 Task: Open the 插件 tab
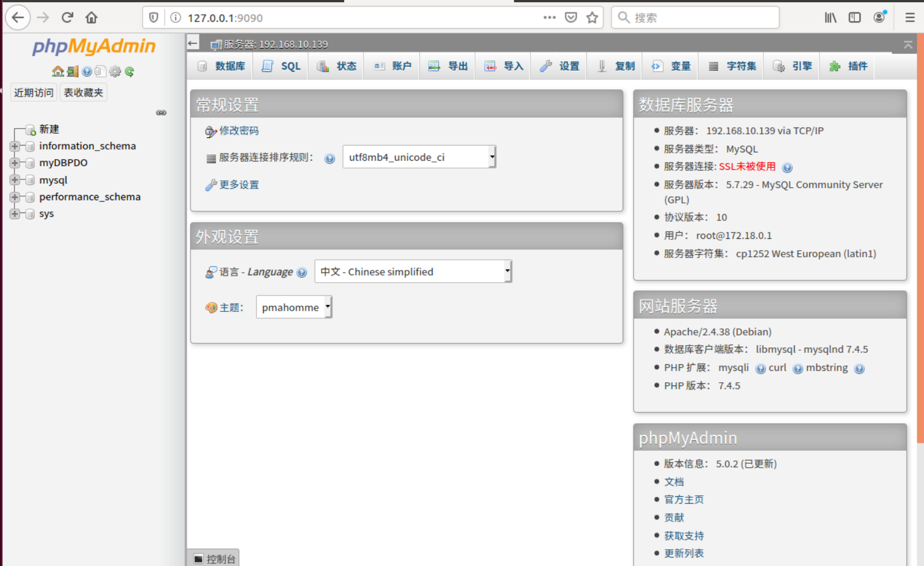point(848,66)
